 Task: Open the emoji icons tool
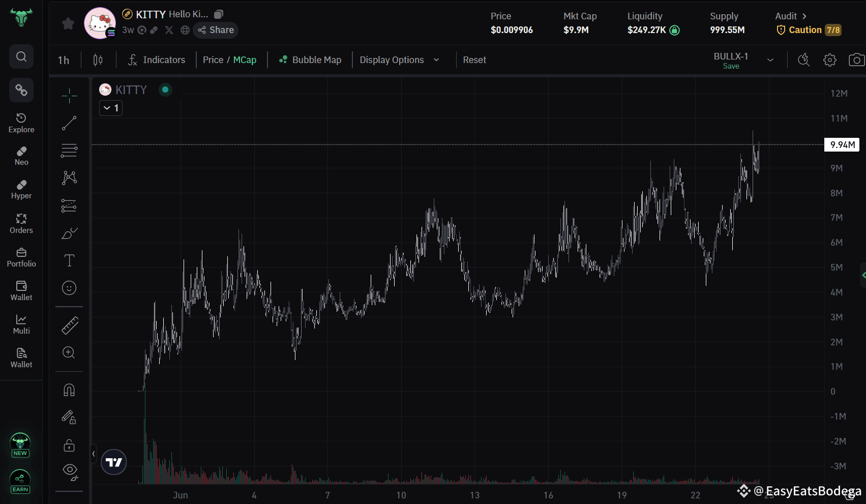coord(69,288)
